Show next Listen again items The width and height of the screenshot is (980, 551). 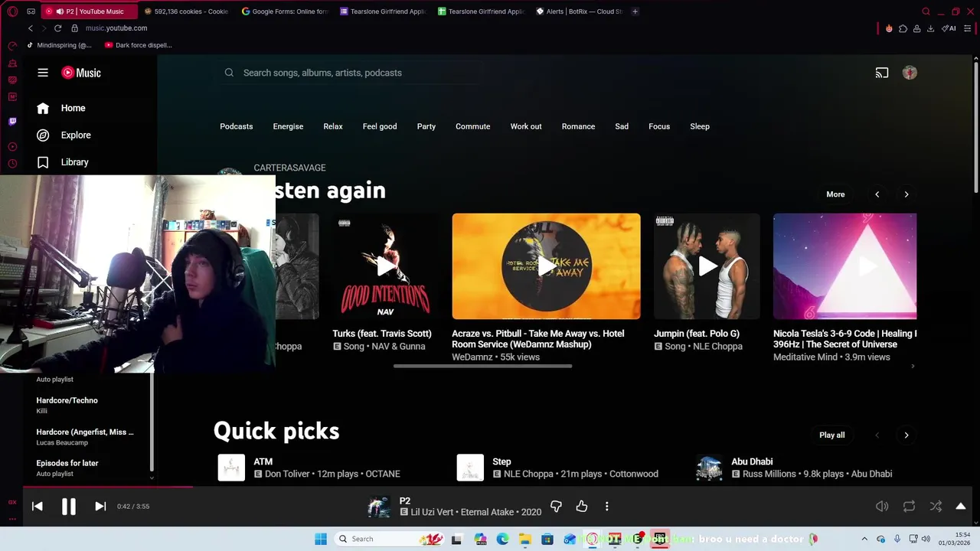(906, 194)
